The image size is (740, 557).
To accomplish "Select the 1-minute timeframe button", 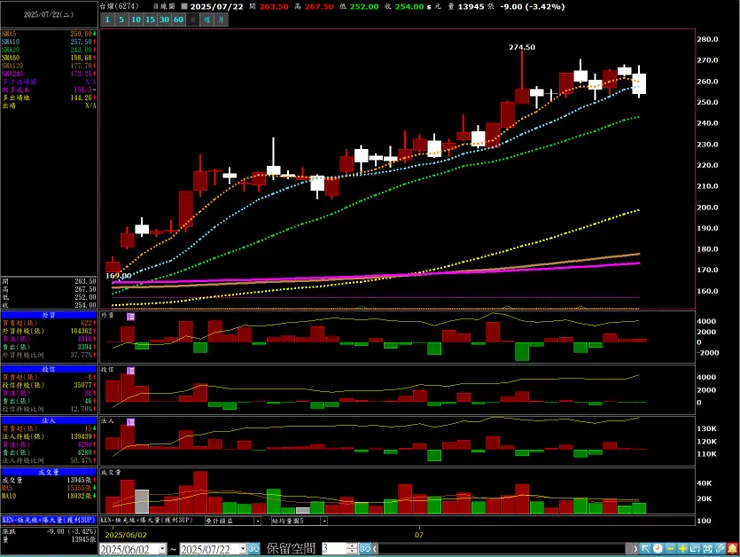I will [107, 20].
